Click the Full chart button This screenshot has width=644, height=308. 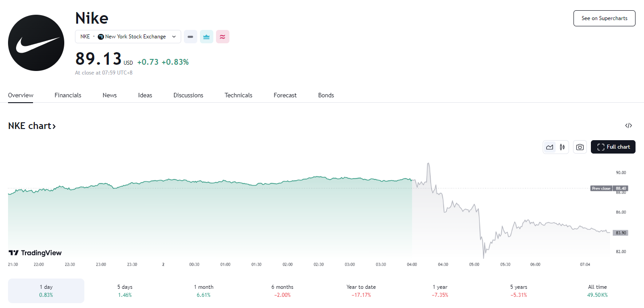[x=613, y=146]
